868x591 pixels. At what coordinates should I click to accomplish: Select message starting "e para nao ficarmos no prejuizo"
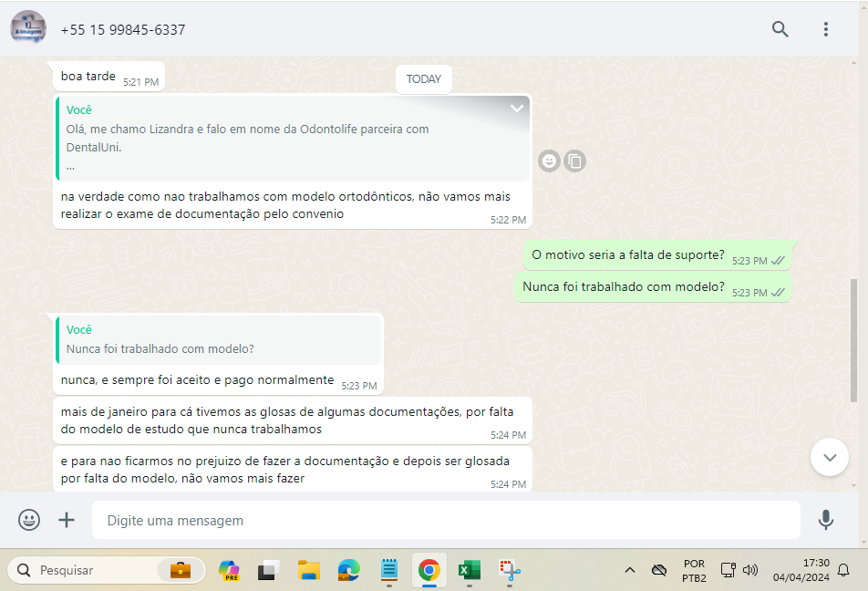click(x=293, y=469)
